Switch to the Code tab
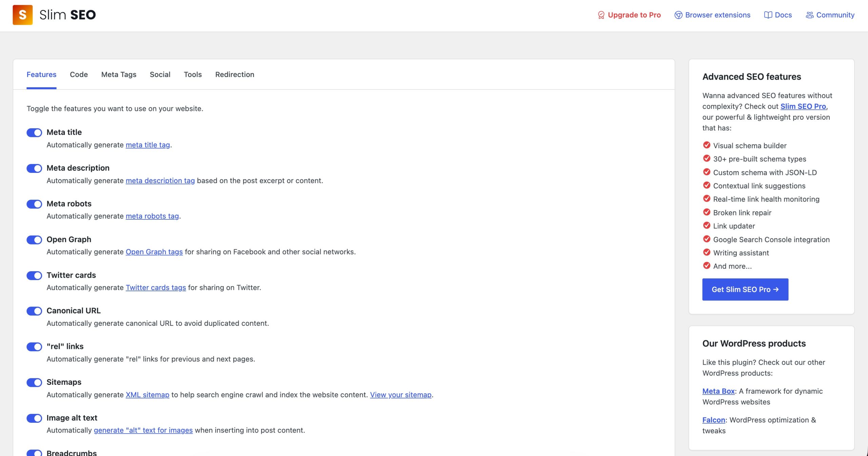The width and height of the screenshot is (868, 456). (x=79, y=74)
